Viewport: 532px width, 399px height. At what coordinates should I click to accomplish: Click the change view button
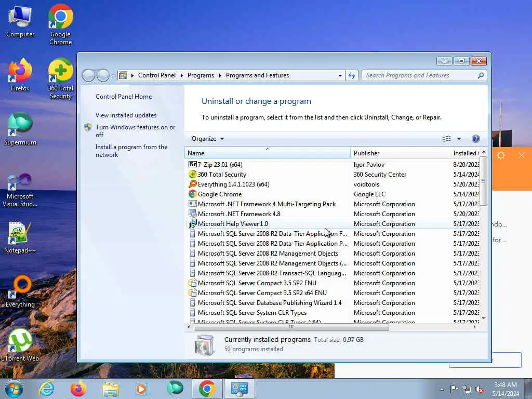click(446, 138)
